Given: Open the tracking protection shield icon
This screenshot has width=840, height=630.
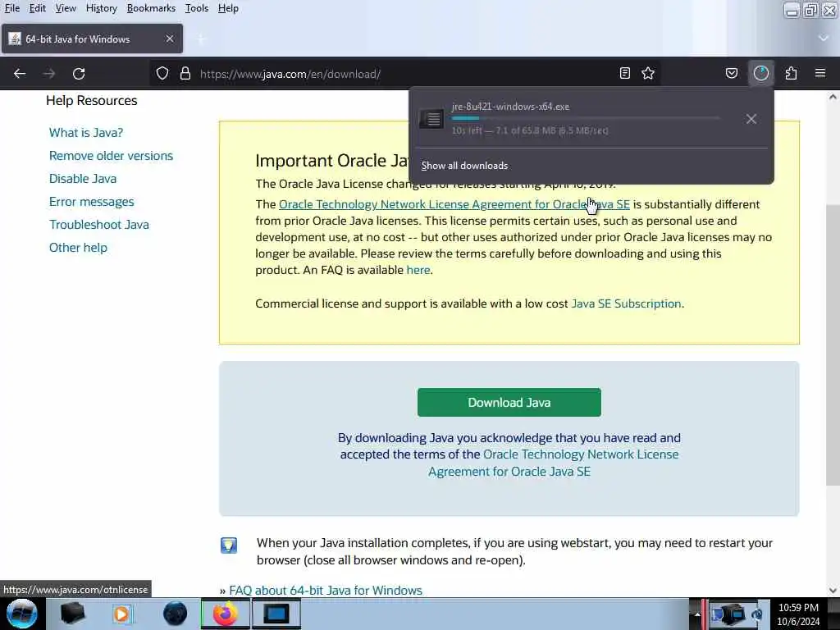Looking at the screenshot, I should [162, 73].
